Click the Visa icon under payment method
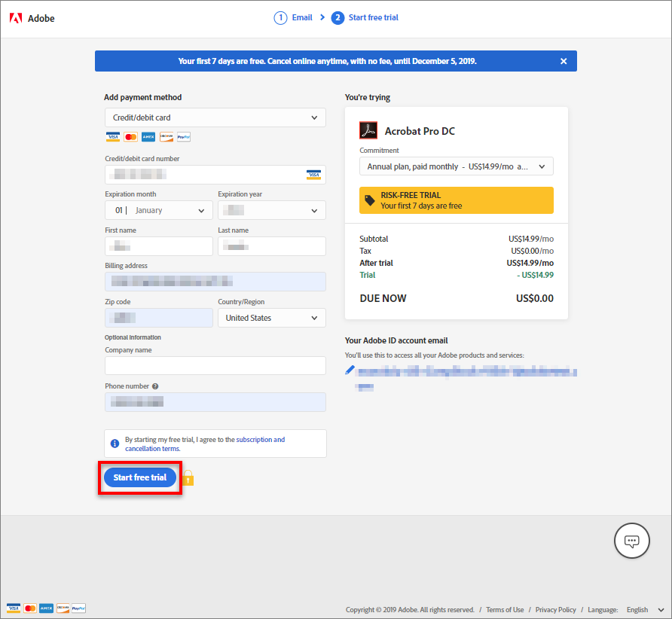672x619 pixels. pyautogui.click(x=113, y=137)
